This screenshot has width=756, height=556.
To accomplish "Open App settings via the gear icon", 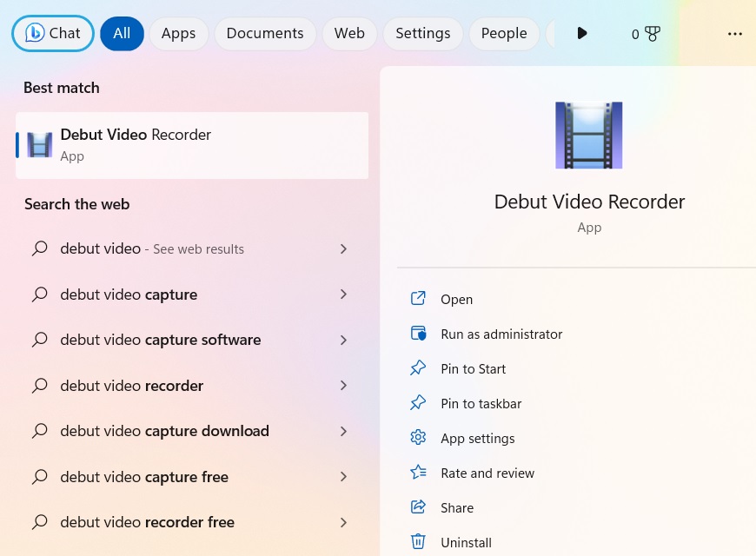I will [x=418, y=438].
